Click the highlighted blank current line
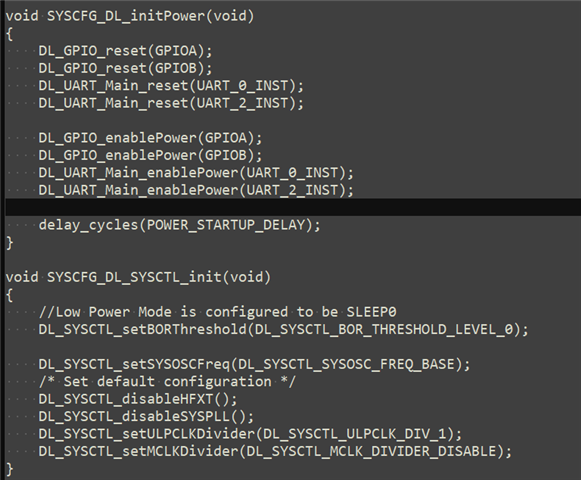The width and height of the screenshot is (581, 480). (293, 207)
